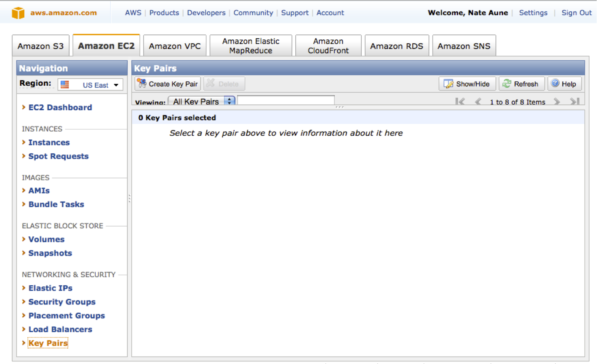Click the Create Key Pair icon button
This screenshot has height=364, width=597.
[142, 84]
